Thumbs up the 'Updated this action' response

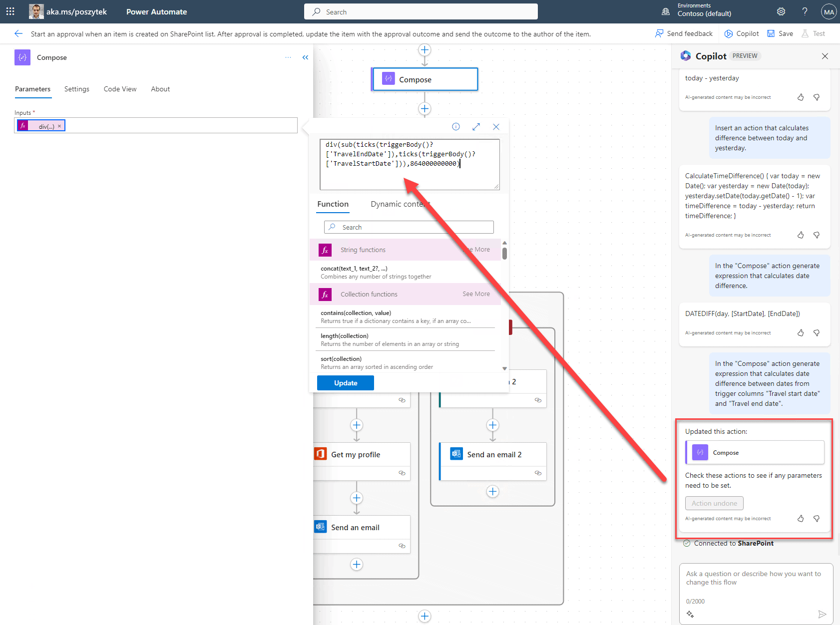tap(801, 519)
